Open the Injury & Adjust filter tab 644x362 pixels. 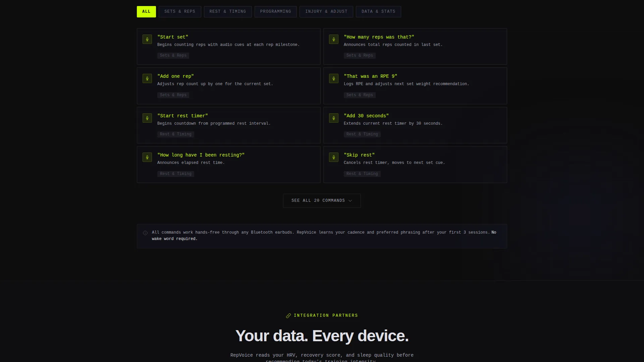[x=326, y=12]
